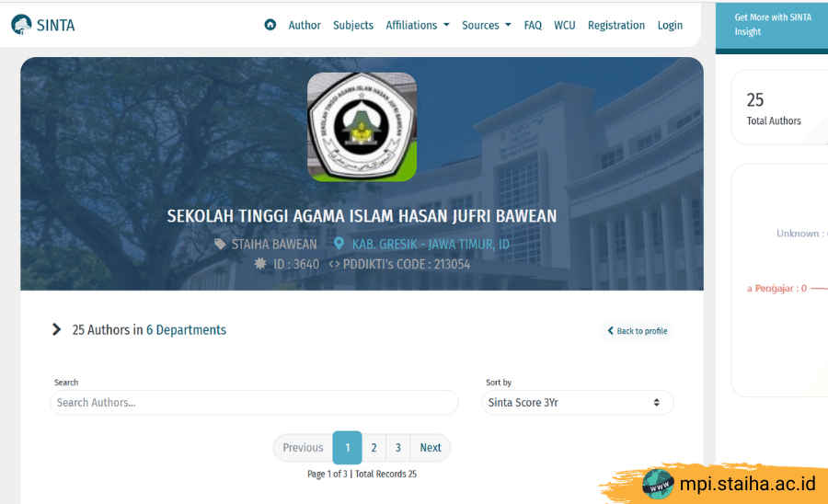
Task: Click the ID badge icon
Action: (260, 264)
